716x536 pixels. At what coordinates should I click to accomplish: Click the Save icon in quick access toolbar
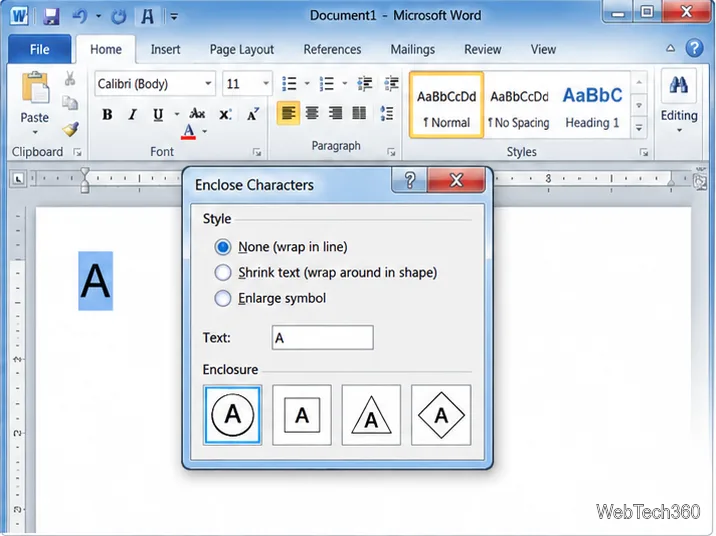pos(51,16)
